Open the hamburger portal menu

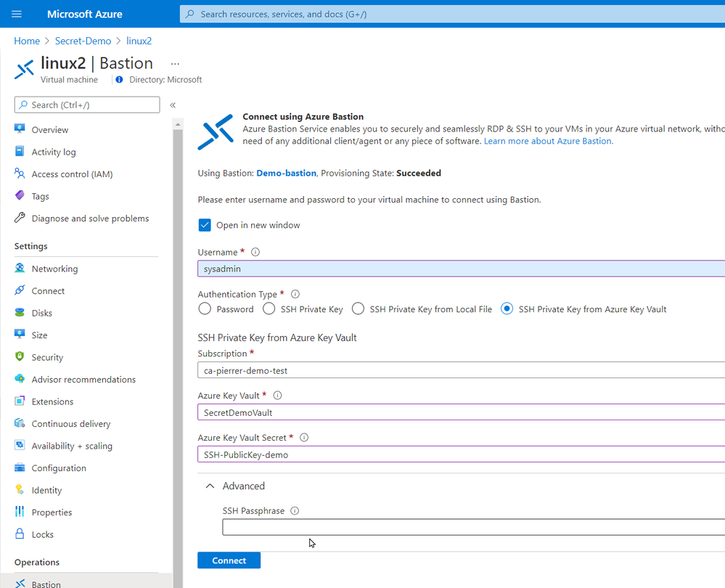17,14
